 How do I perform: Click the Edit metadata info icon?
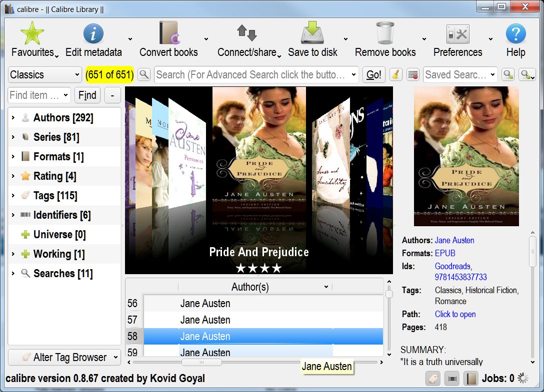93,34
